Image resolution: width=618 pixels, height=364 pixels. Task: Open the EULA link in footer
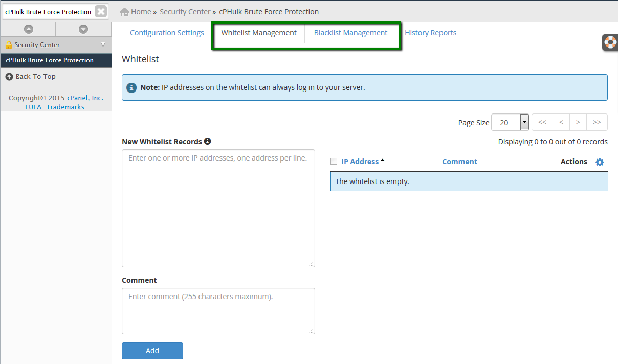point(33,107)
